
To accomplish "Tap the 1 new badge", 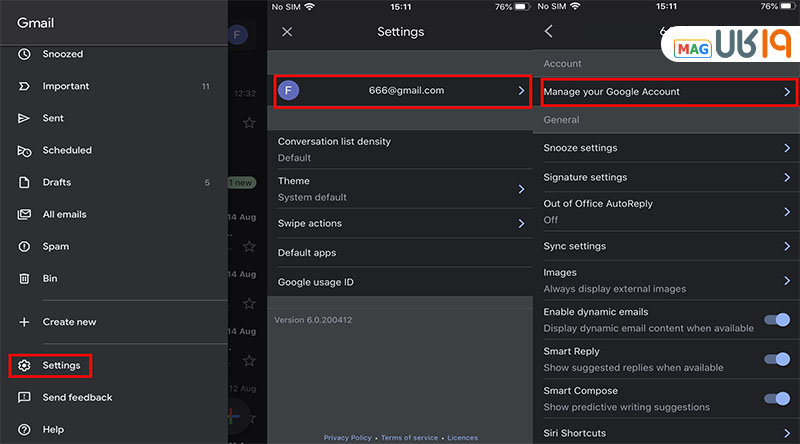I will [241, 183].
